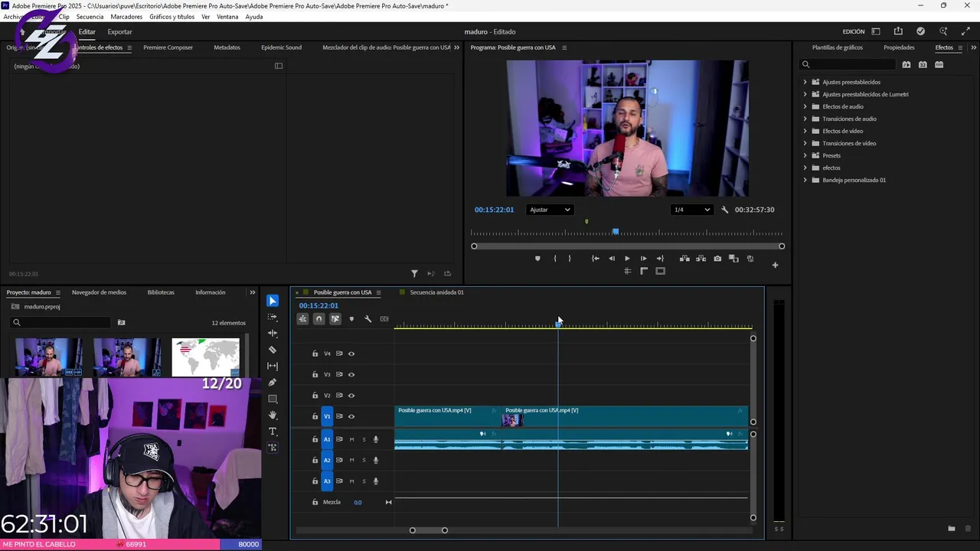The height and width of the screenshot is (551, 980).
Task: Select the Slip tool
Action: tap(273, 367)
